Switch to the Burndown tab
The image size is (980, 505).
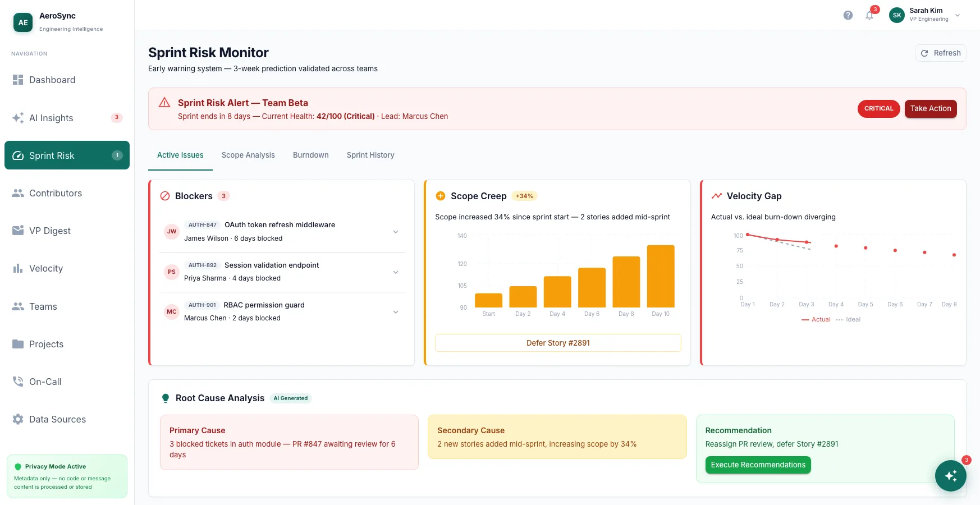pyautogui.click(x=310, y=155)
